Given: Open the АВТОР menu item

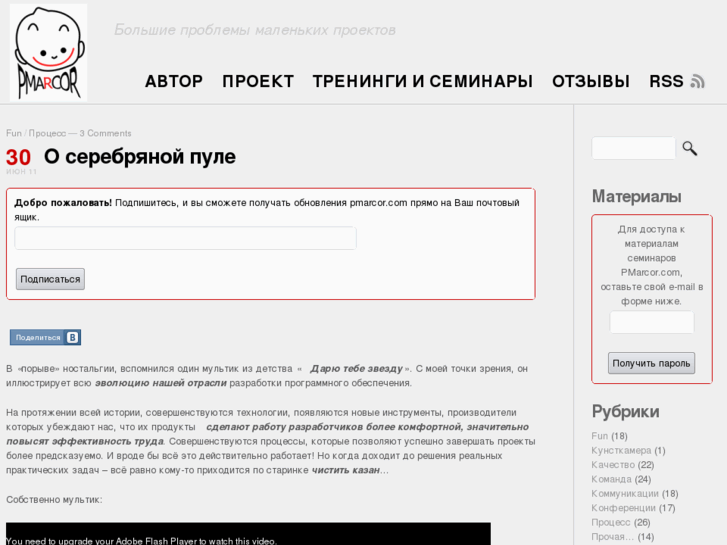Looking at the screenshot, I should [174, 81].
